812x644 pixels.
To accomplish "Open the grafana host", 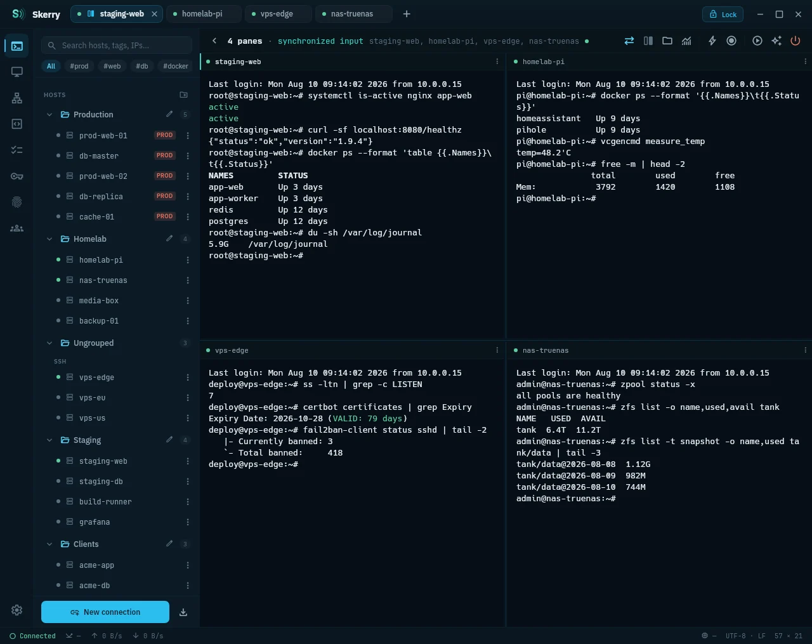I will click(x=117, y=522).
